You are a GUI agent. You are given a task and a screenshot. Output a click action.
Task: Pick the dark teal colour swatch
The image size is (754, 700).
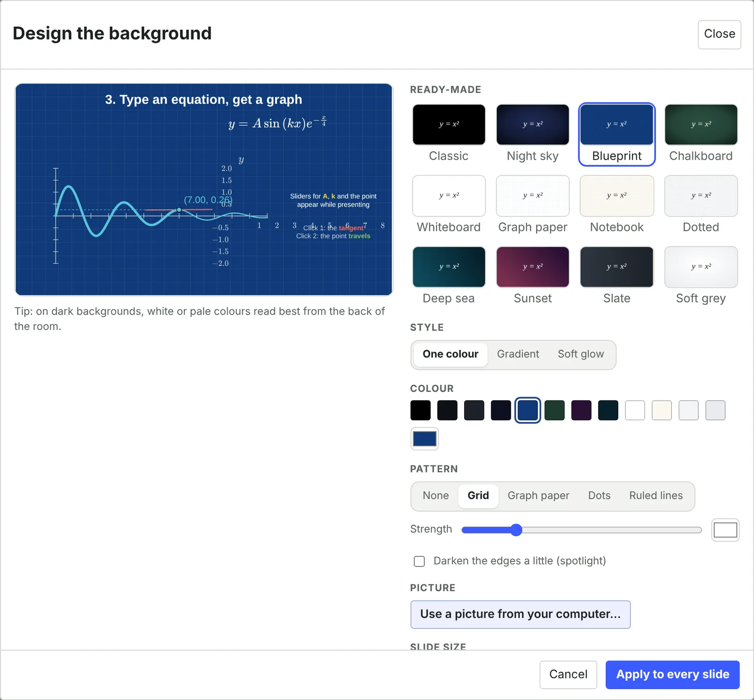608,410
